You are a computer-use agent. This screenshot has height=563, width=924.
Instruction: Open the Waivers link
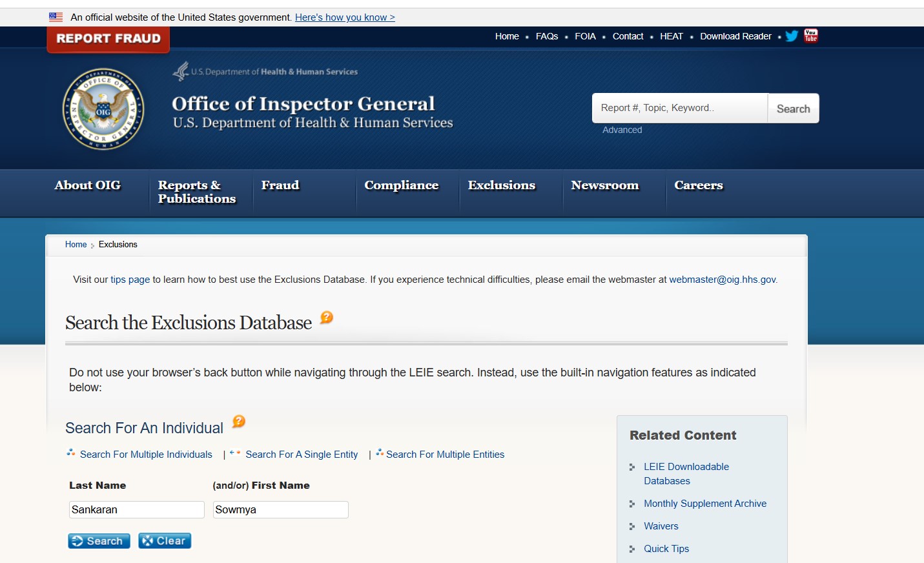coord(661,526)
